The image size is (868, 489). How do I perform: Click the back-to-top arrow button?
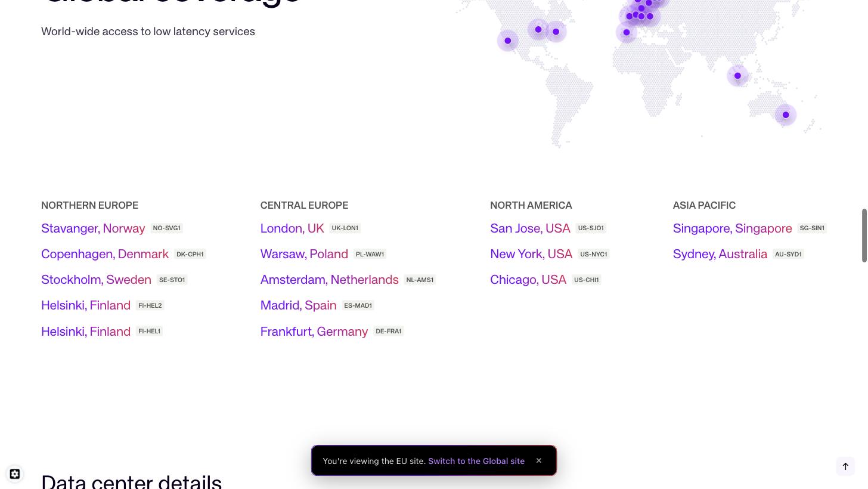click(x=845, y=466)
